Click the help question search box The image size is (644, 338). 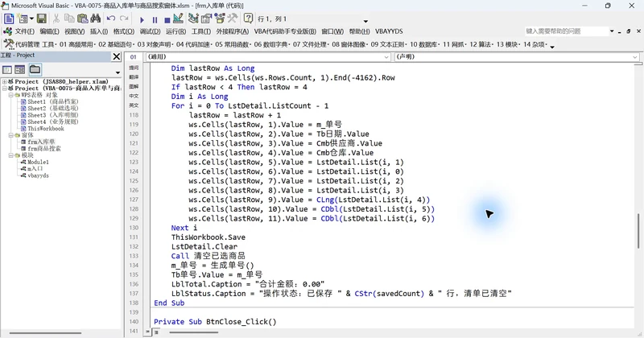pos(566,31)
